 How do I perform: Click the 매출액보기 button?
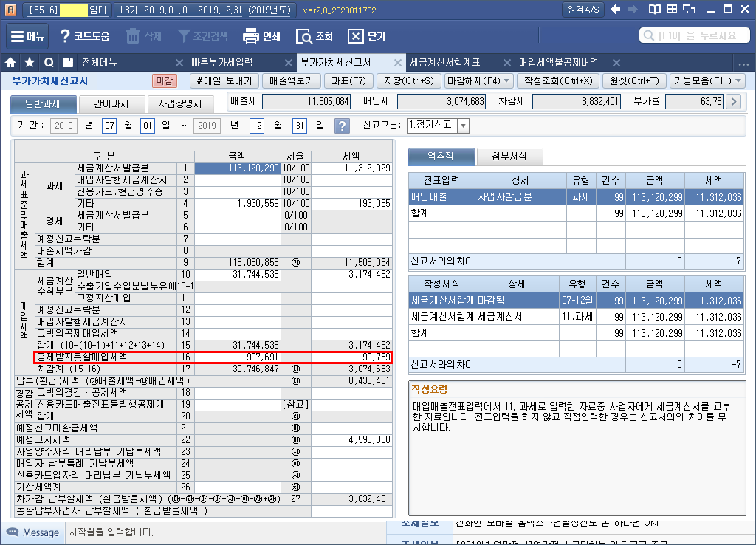point(291,81)
